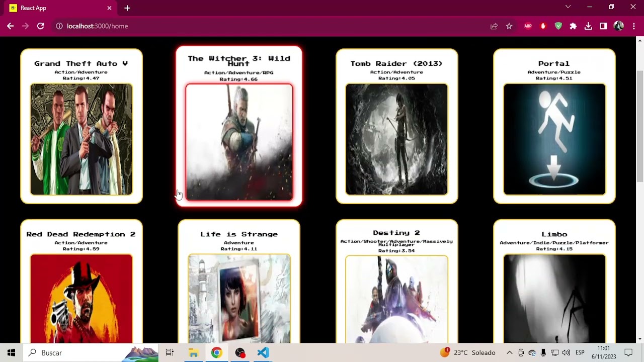Viewport: 644px width, 362px height.
Task: Toggle the Chrome side panel
Action: [x=603, y=26]
